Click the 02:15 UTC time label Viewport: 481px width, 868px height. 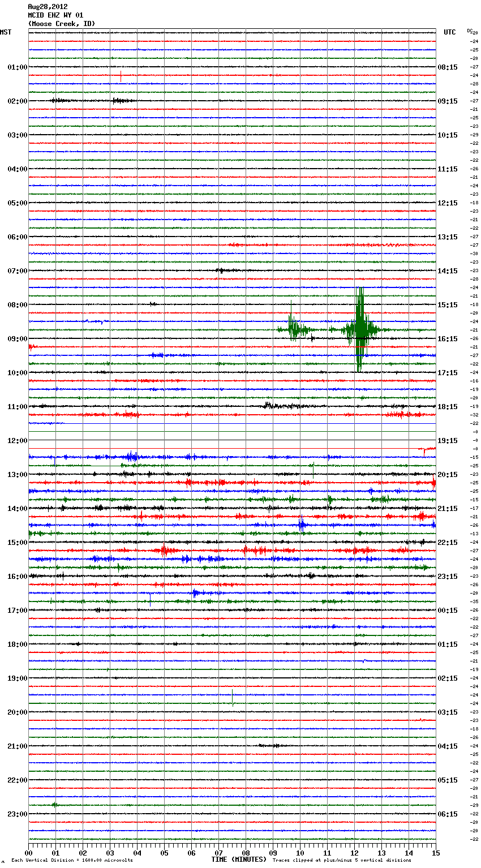[448, 678]
